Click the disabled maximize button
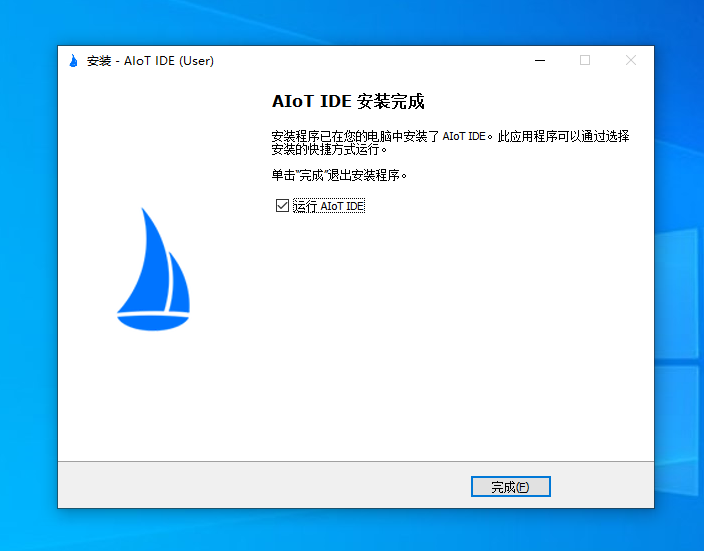704x551 pixels. pos(585,60)
